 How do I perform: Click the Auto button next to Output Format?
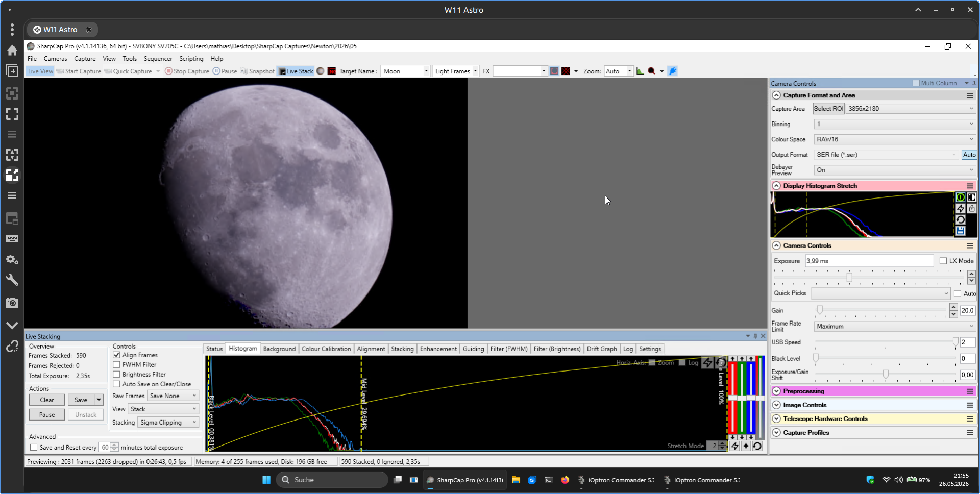tap(969, 155)
